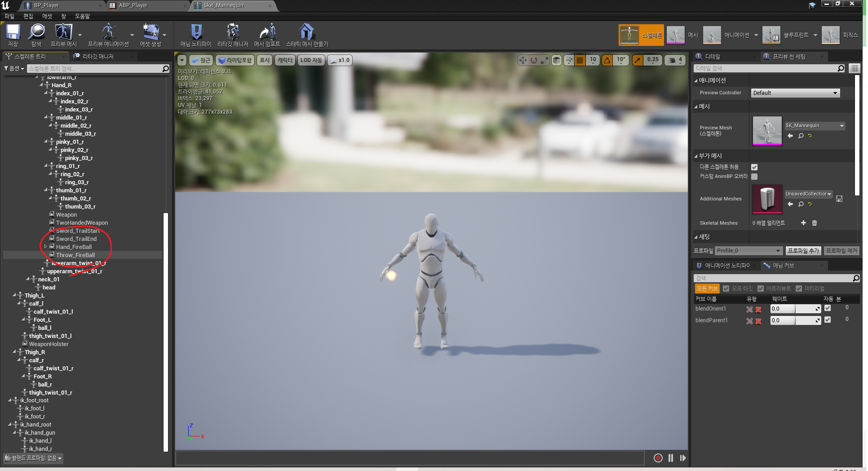This screenshot has width=868, height=471.
Task: Click the 모든 커브 filter button
Action: pyautogui.click(x=707, y=289)
